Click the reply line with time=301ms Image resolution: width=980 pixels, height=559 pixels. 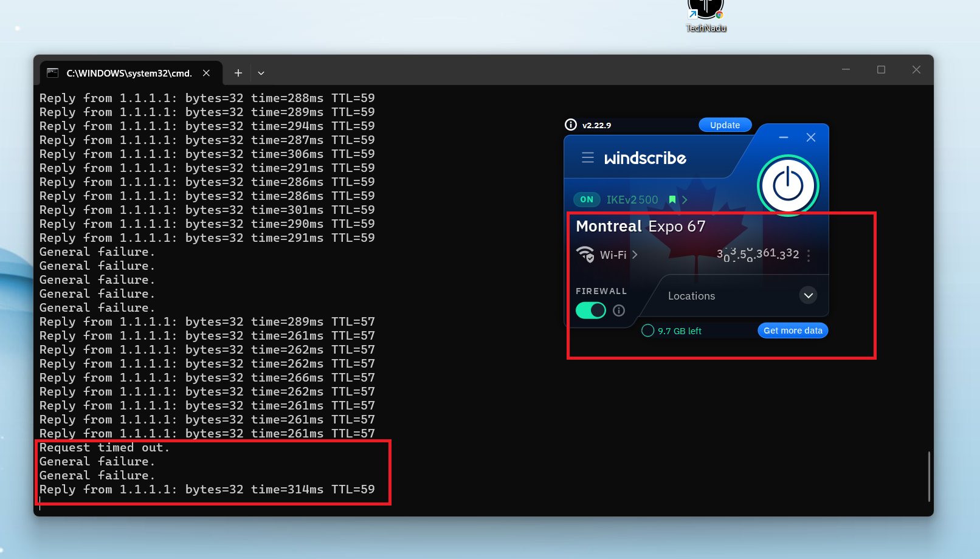click(207, 210)
